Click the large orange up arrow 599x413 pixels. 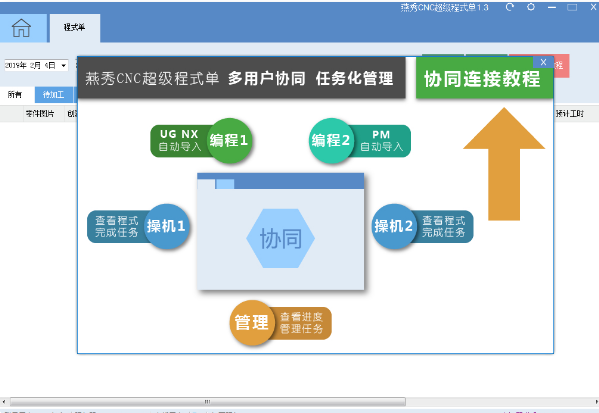pyautogui.click(x=504, y=164)
